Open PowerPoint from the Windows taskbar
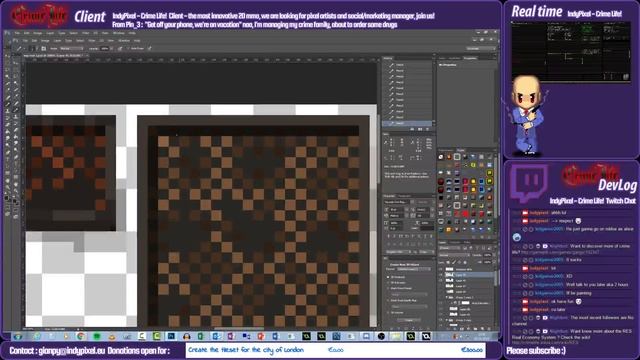640x360 pixels. [261, 336]
